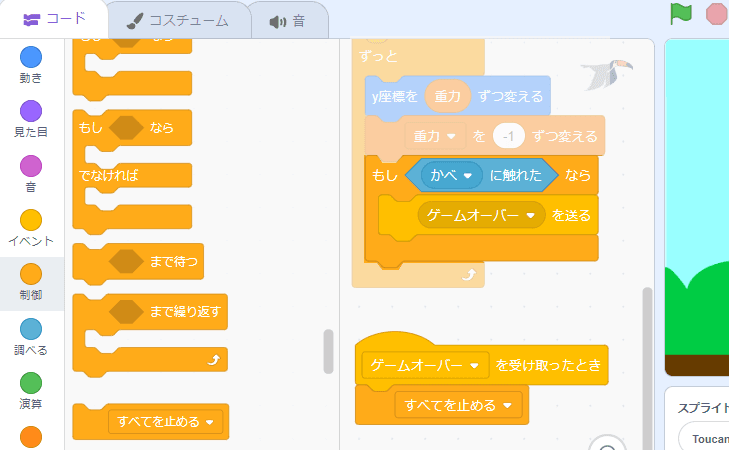Click the Toucan sprite name field
730x450 pixels.
pyautogui.click(x=705, y=439)
